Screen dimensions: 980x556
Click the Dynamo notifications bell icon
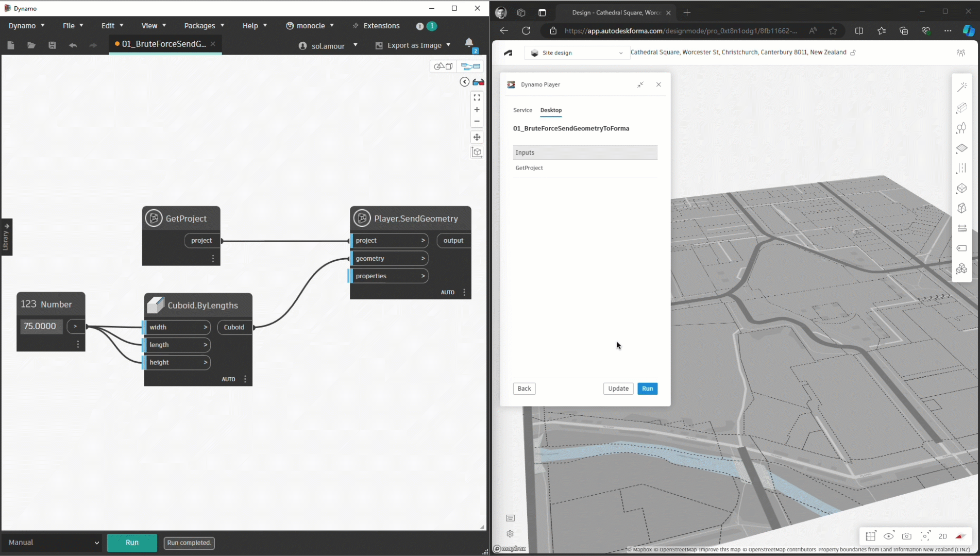(468, 43)
